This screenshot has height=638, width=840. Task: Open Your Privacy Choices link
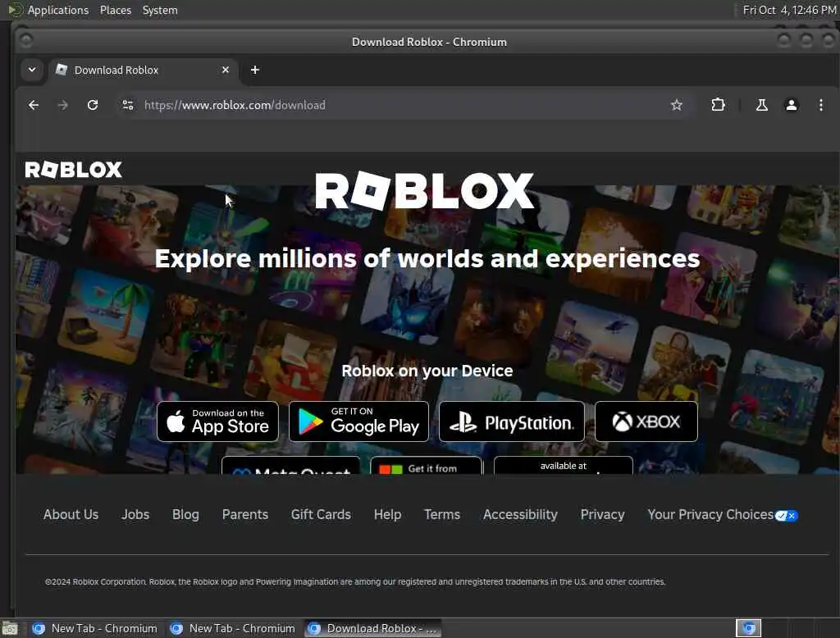pos(710,514)
